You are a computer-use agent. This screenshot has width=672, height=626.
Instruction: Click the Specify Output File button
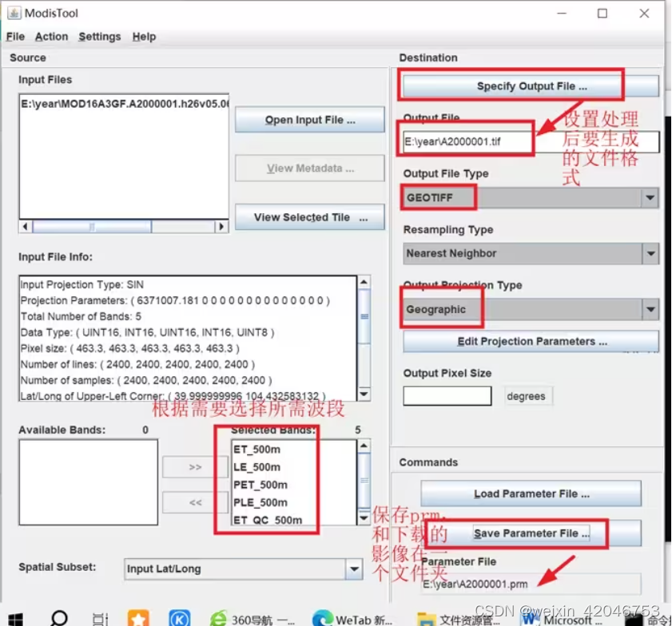[530, 85]
